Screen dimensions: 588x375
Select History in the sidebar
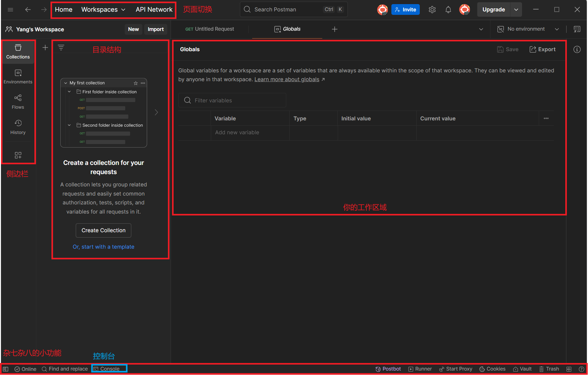click(18, 127)
